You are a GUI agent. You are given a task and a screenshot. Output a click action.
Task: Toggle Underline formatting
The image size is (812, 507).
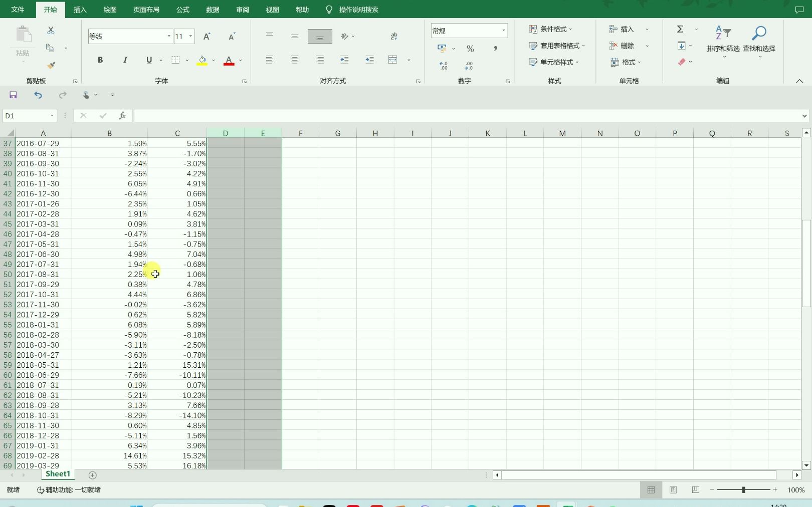pos(149,60)
